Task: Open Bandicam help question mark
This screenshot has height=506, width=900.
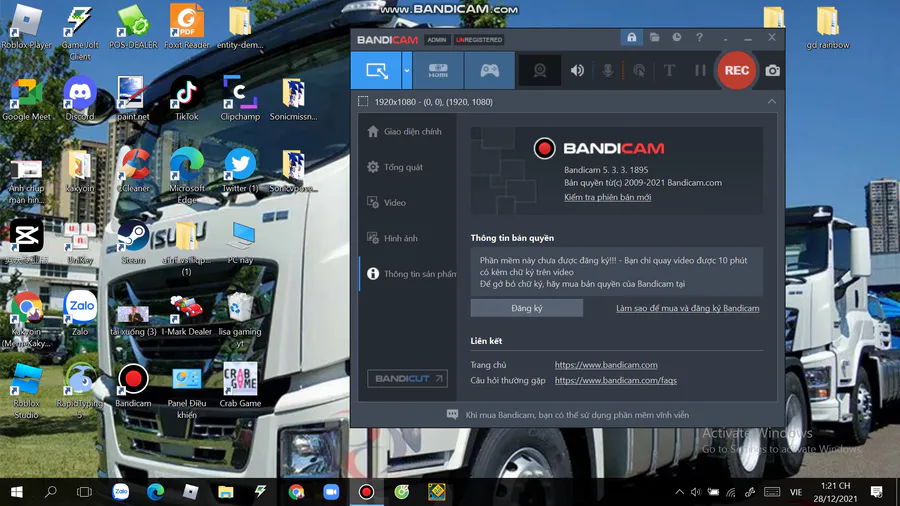Action: pos(699,38)
